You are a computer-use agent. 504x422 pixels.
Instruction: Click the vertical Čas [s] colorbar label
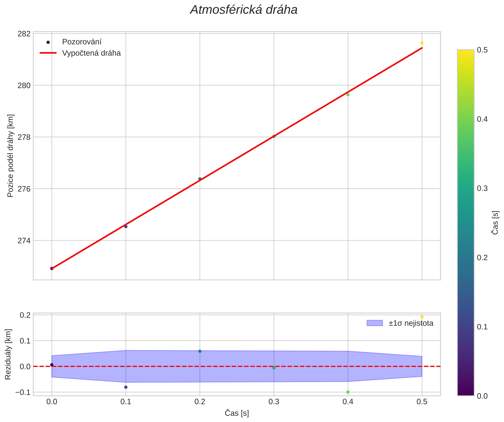(x=495, y=223)
